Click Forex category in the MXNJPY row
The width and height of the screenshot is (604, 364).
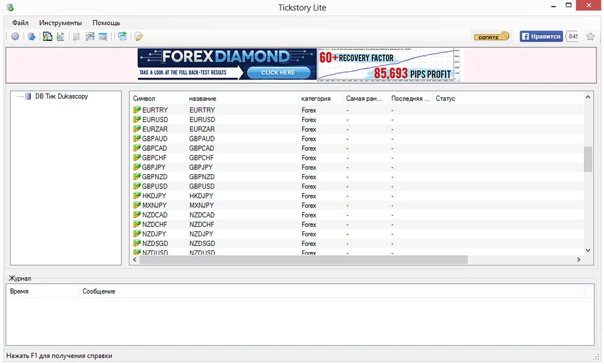[x=309, y=206]
